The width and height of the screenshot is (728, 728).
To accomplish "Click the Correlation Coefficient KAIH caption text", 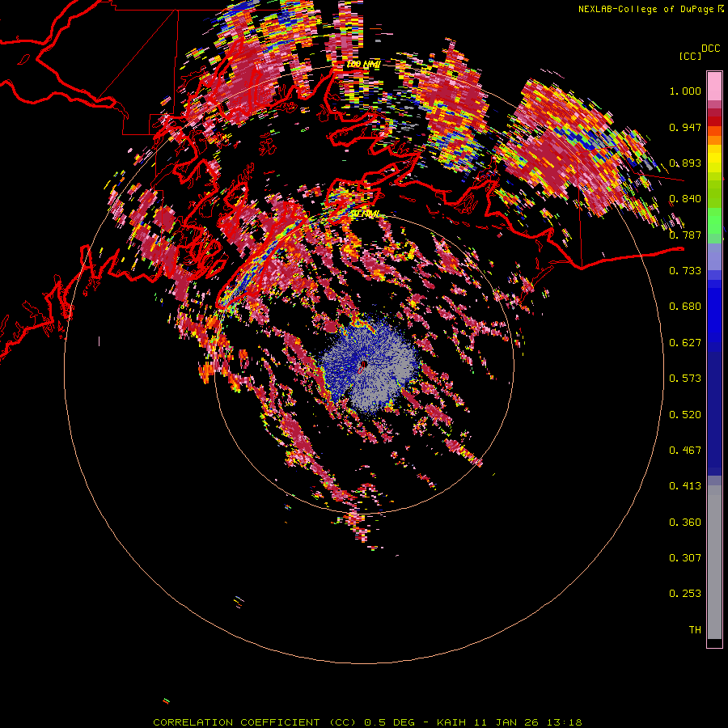I will 367,722.
